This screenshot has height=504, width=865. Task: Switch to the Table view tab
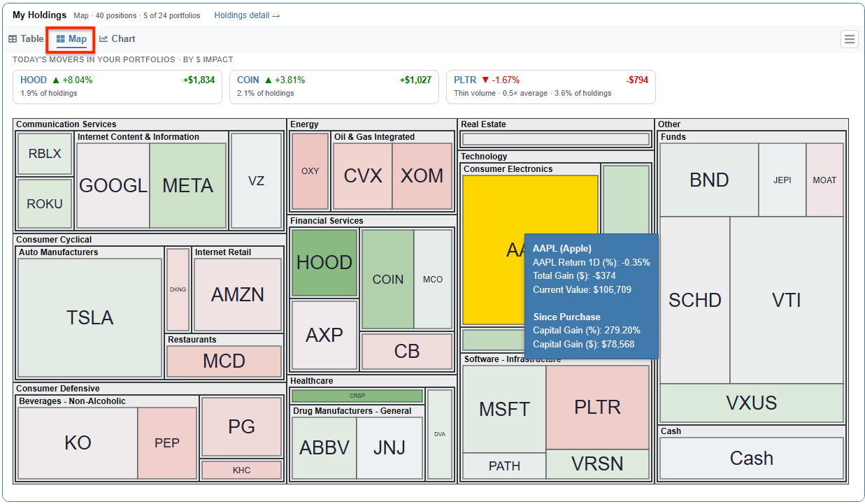(26, 39)
